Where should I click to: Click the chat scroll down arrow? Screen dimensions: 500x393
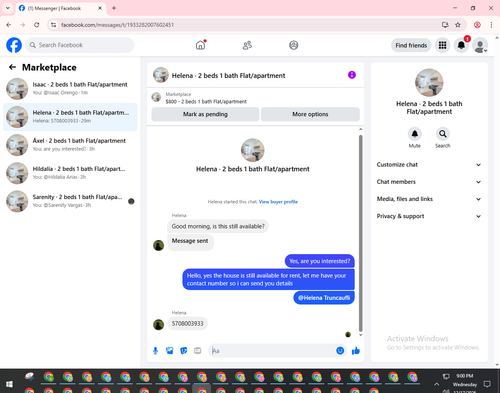coord(360,335)
